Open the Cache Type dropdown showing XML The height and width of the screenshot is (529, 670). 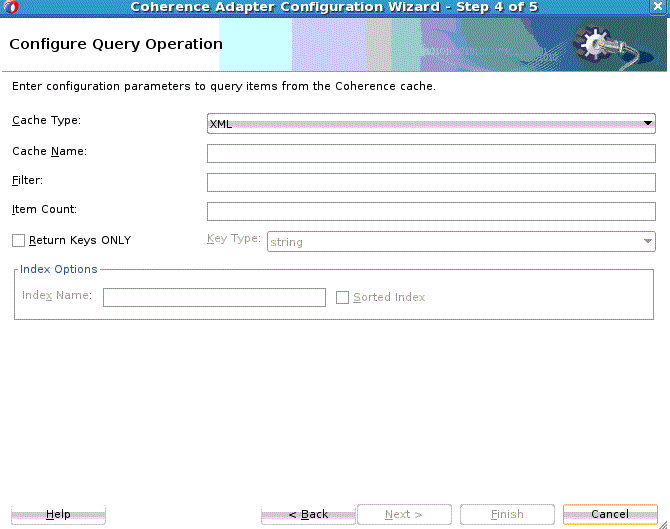(x=431, y=123)
